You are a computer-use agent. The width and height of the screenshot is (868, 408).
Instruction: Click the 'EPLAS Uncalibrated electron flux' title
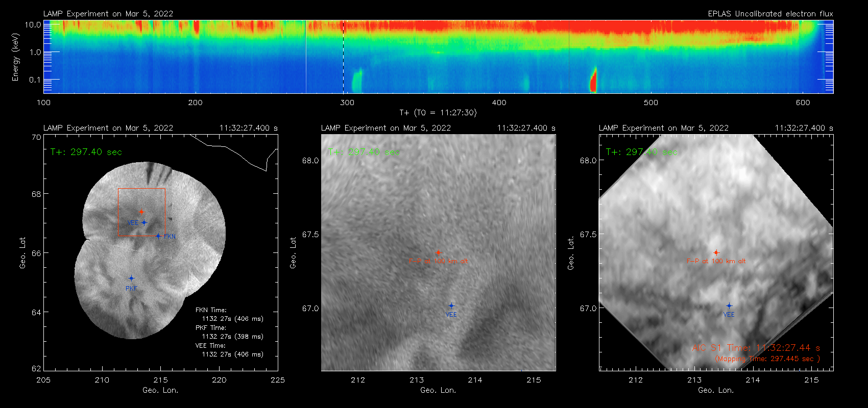770,14
